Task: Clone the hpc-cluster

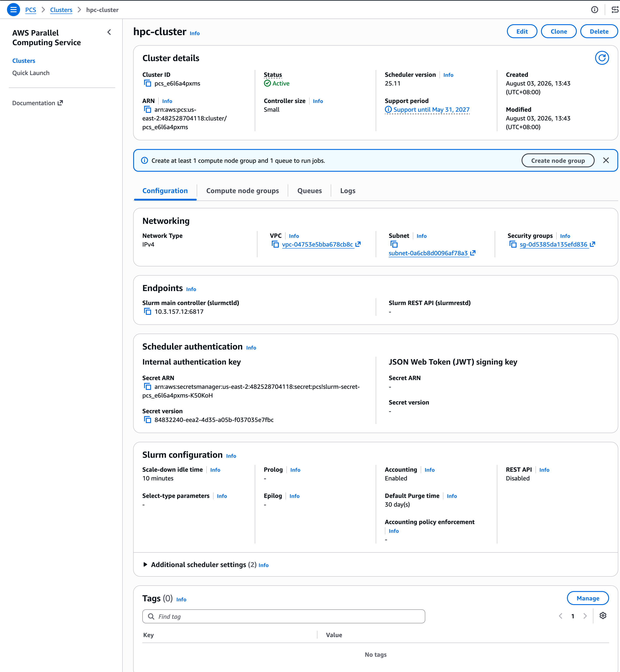Action: pos(559,31)
